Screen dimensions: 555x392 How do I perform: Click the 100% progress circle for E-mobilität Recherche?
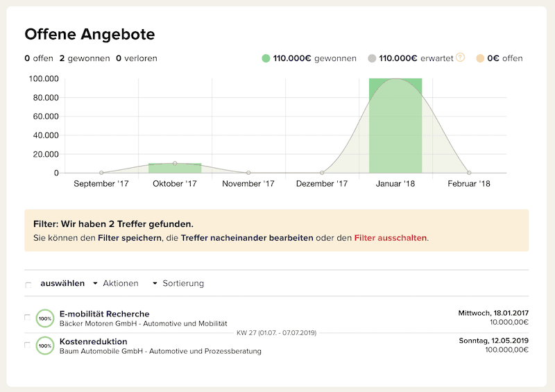pos(44,318)
